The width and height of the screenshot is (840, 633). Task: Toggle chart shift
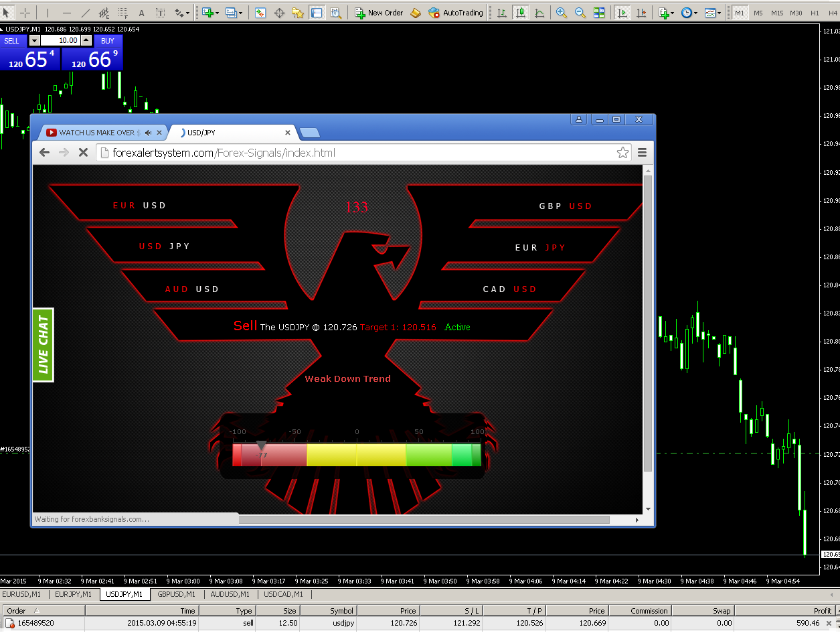pos(641,13)
